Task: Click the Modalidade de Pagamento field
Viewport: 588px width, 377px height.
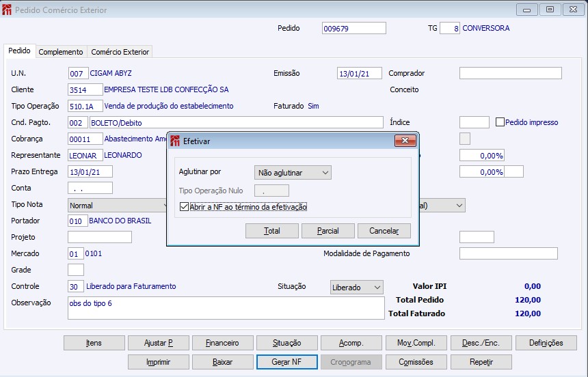Action: (509, 253)
